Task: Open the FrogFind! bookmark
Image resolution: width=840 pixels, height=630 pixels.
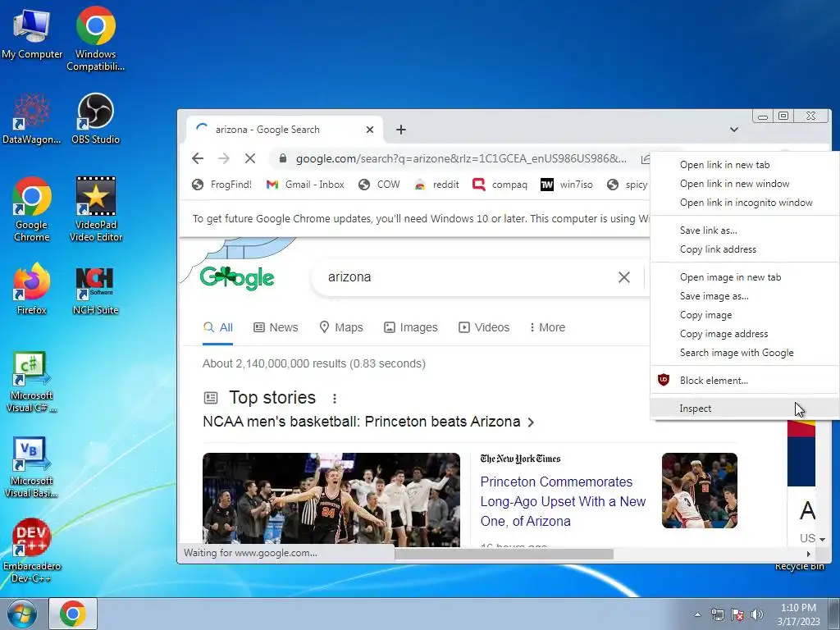Action: pos(221,185)
